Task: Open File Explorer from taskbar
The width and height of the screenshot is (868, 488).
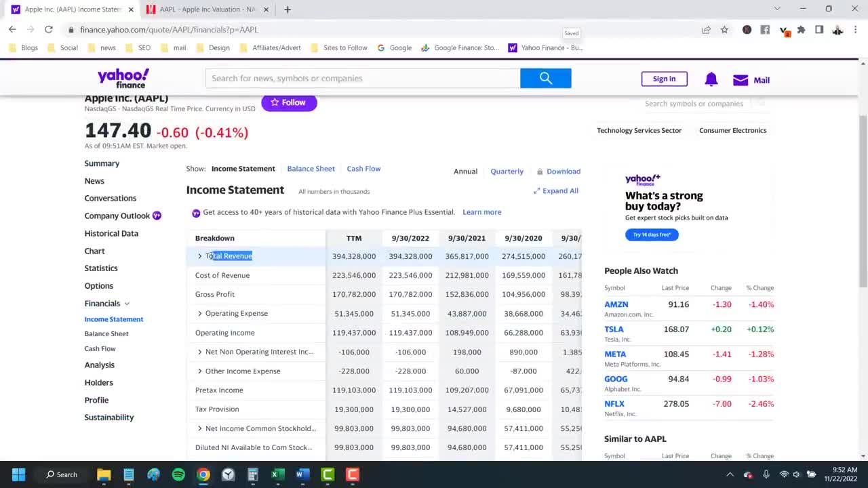Action: pyautogui.click(x=104, y=474)
